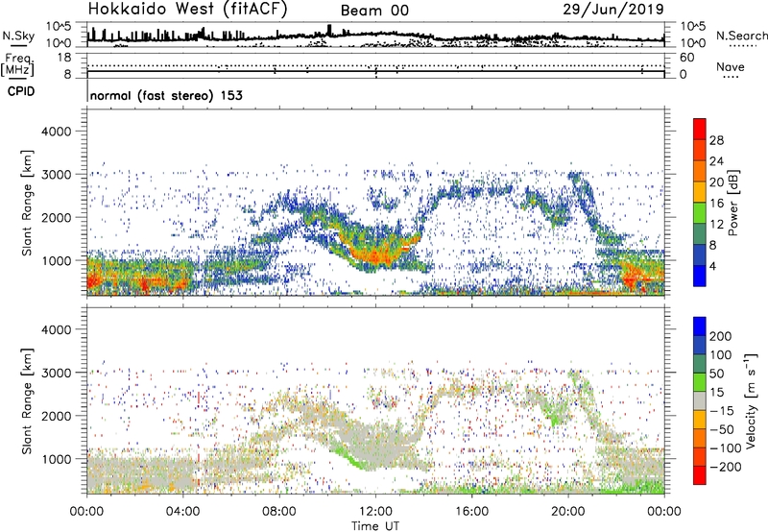Click the bright green segment of power colorbar
The image size is (768, 532).
[700, 213]
